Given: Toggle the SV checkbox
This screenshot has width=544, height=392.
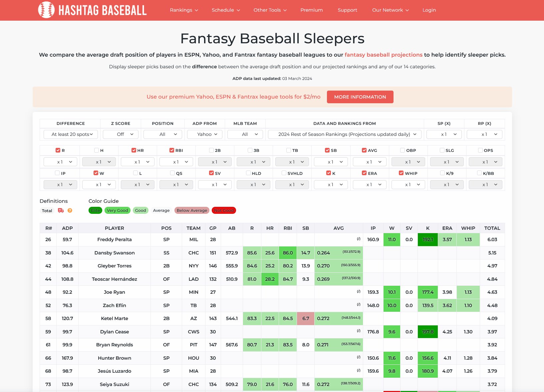Looking at the screenshot, I should 211,173.
